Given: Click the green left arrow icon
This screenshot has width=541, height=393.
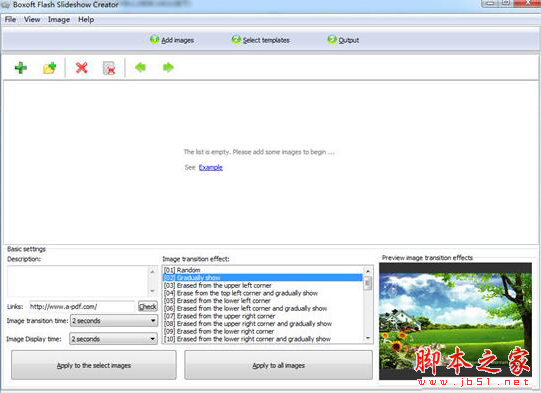Looking at the screenshot, I should [x=140, y=68].
